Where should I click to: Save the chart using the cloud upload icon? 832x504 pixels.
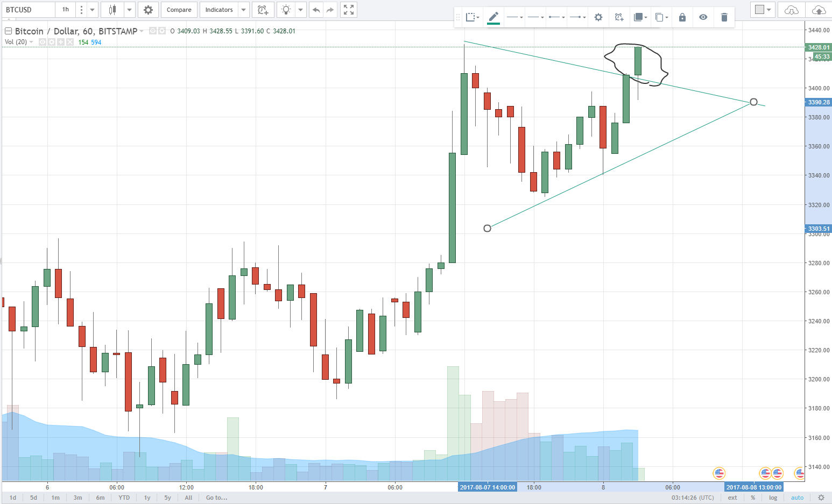[818, 10]
